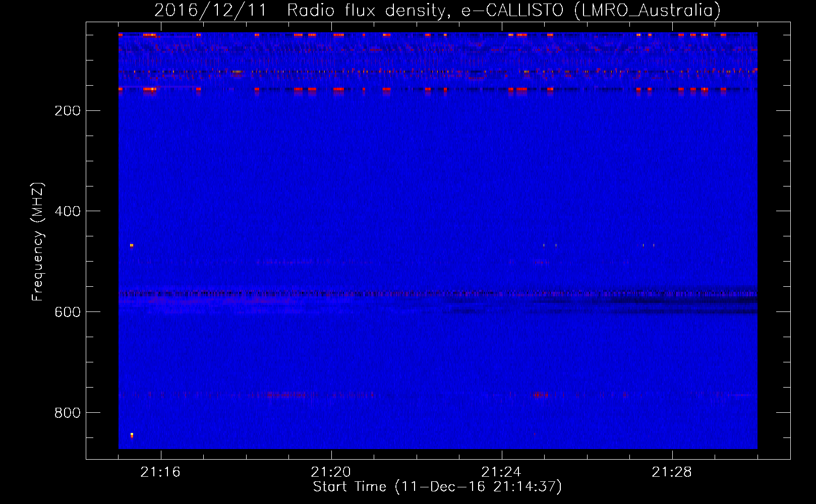Click the bright yellow spot near 850 MHz
This screenshot has height=504, width=816.
(132, 434)
